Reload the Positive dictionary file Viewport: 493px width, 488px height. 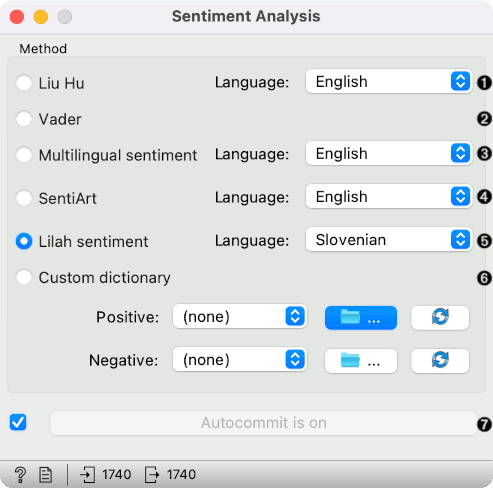point(440,318)
